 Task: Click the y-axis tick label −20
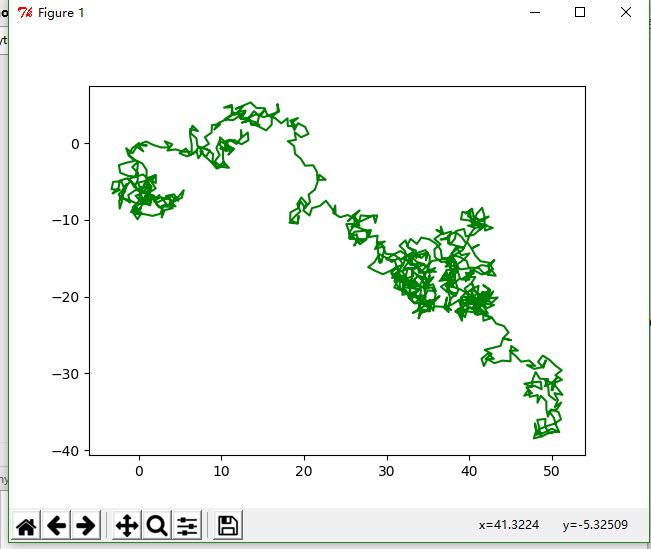[x=66, y=297]
